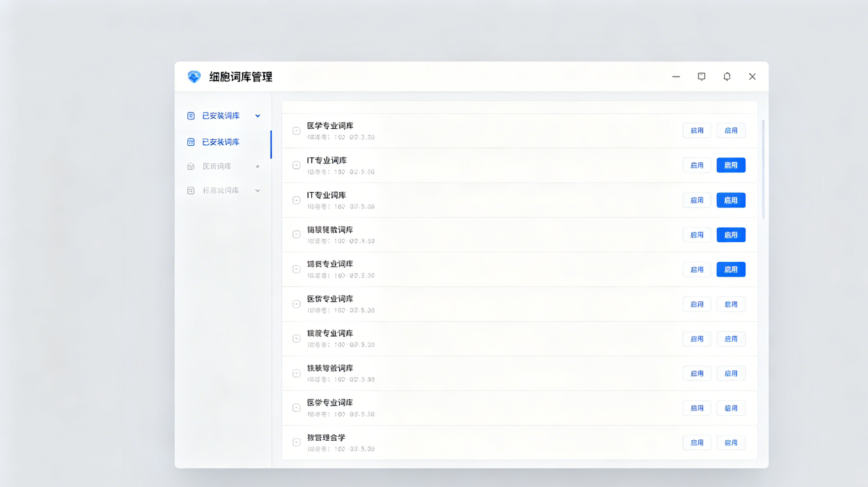
Task: Tick checkbox of the seventh list row
Action: pyautogui.click(x=296, y=338)
